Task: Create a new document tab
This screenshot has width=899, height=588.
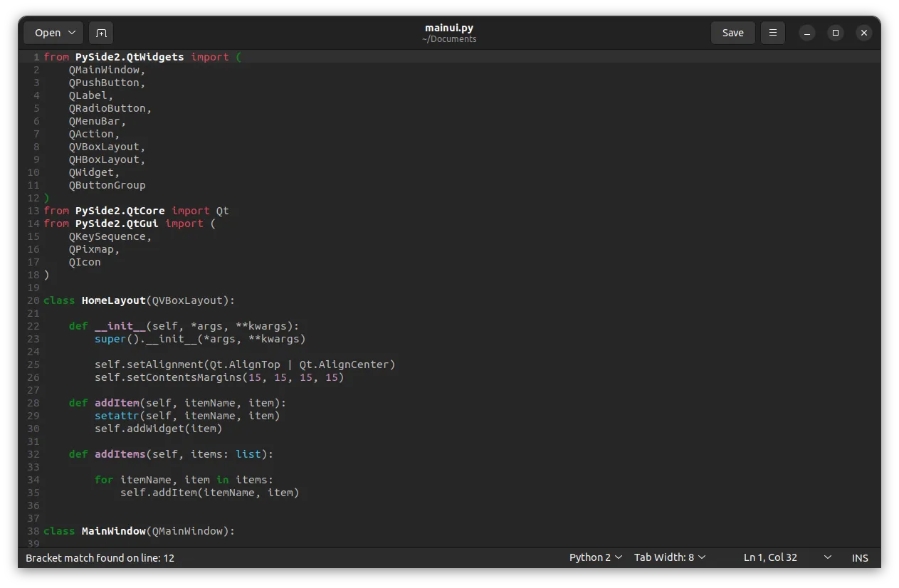Action: tap(101, 33)
